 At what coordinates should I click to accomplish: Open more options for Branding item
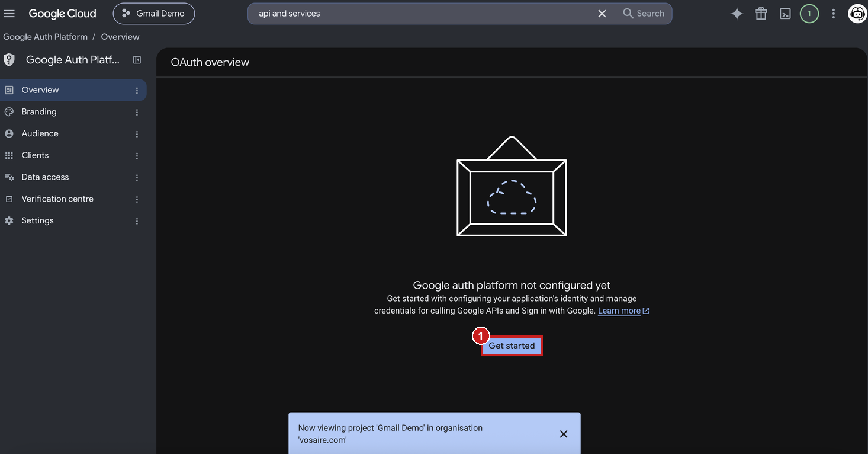(x=137, y=113)
